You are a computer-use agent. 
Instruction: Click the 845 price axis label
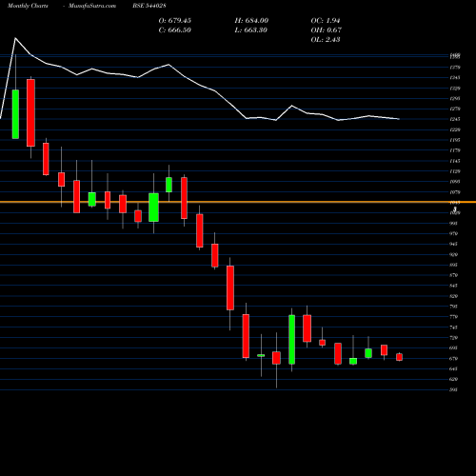click(454, 286)
